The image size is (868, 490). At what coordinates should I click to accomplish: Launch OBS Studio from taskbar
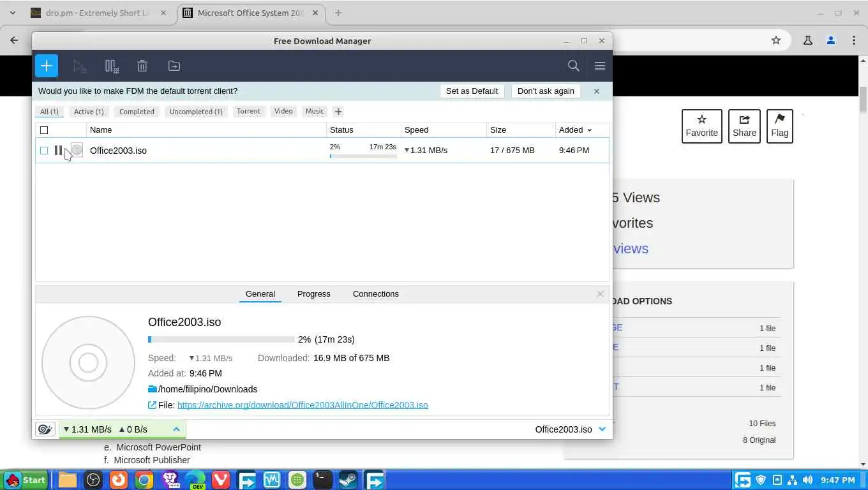pyautogui.click(x=93, y=480)
